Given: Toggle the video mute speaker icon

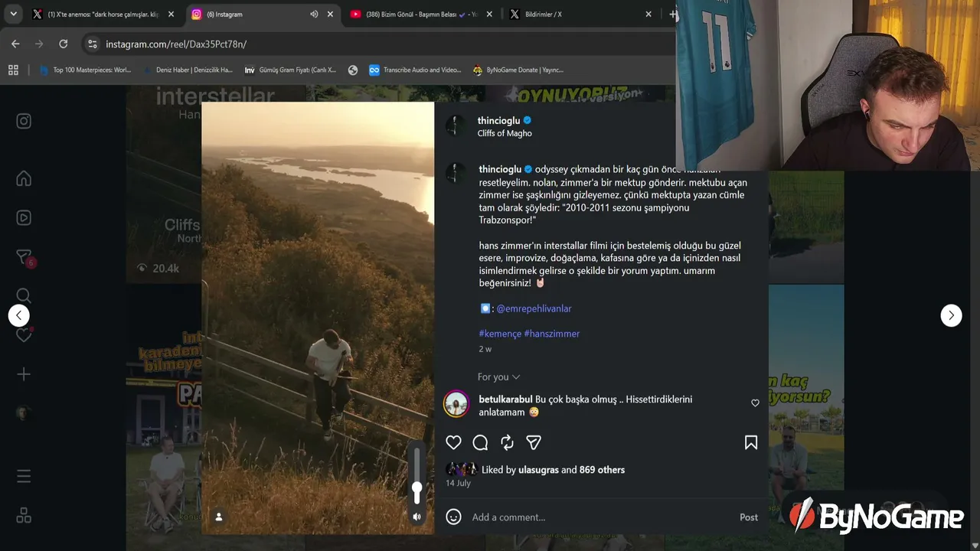Looking at the screenshot, I should tap(416, 517).
